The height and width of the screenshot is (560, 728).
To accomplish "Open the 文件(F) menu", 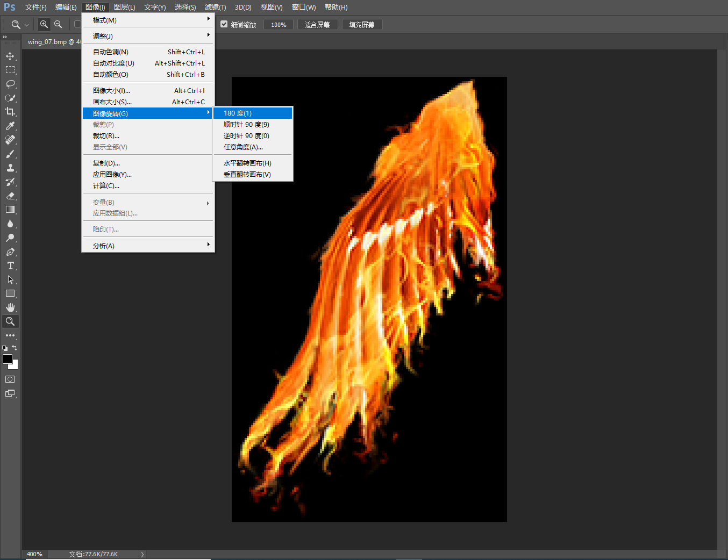I will point(35,7).
